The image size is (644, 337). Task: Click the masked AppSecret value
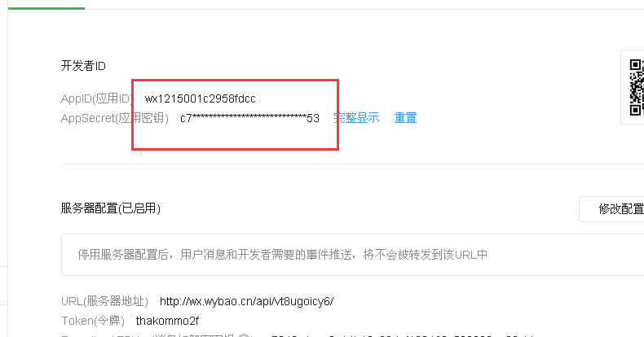pos(249,119)
